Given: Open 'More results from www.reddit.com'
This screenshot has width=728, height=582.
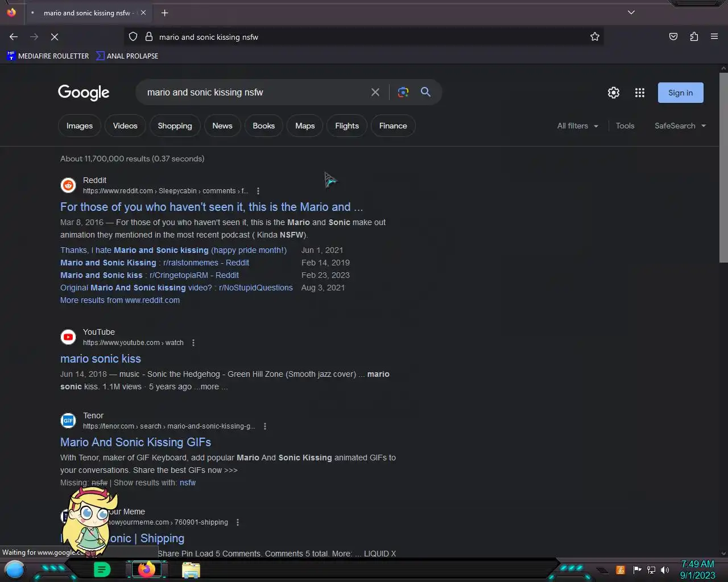Looking at the screenshot, I should click(x=120, y=300).
